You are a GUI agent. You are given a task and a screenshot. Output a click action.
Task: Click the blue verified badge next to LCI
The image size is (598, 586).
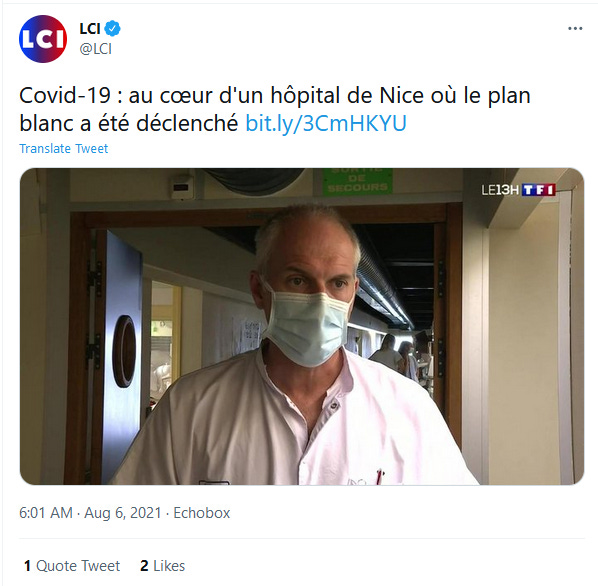pyautogui.click(x=113, y=29)
